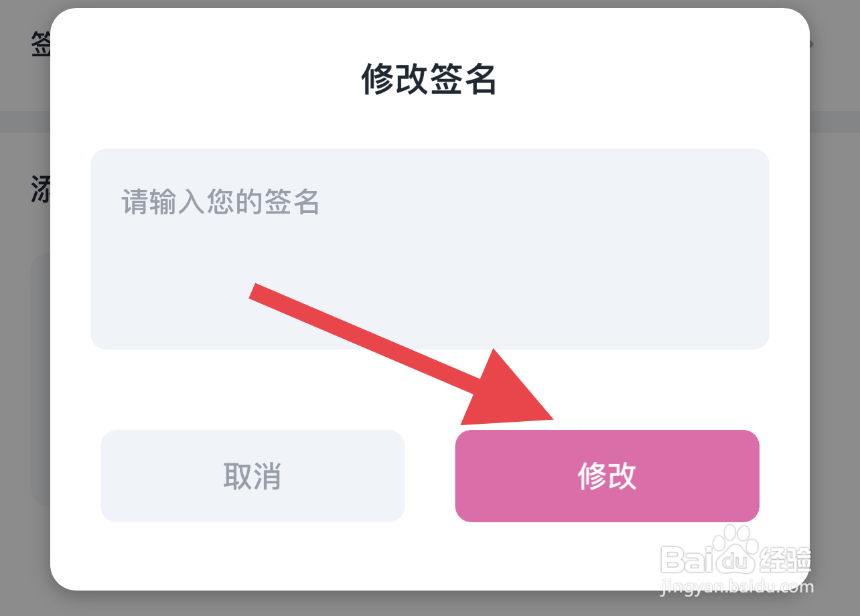Tap the chevron peeking behind the dialog
This screenshot has height=616, width=860.
point(812,44)
